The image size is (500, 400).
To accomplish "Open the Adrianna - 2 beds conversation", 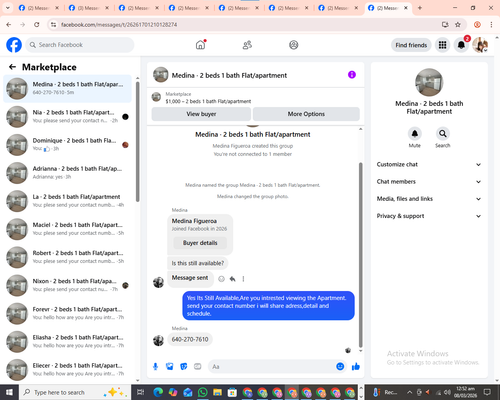I will pos(67,173).
